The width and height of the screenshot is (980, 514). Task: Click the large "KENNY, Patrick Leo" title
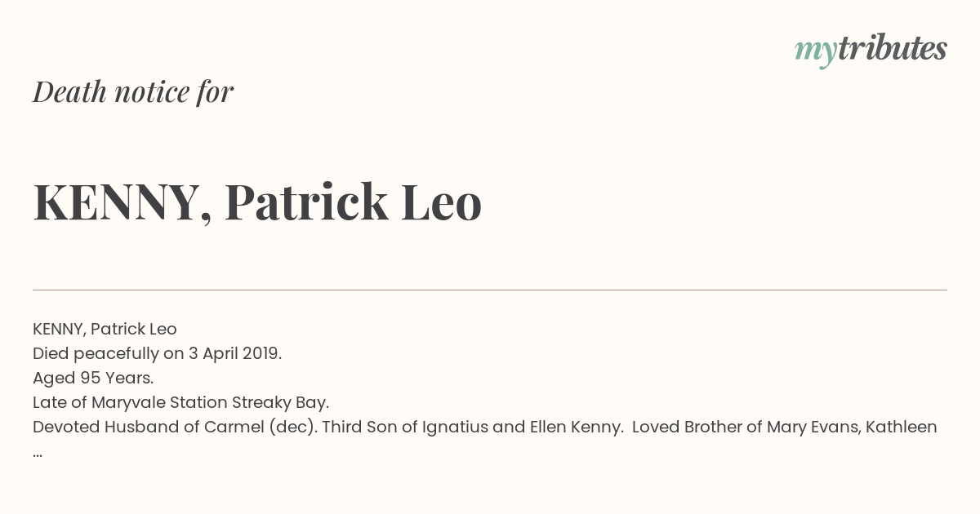(257, 202)
